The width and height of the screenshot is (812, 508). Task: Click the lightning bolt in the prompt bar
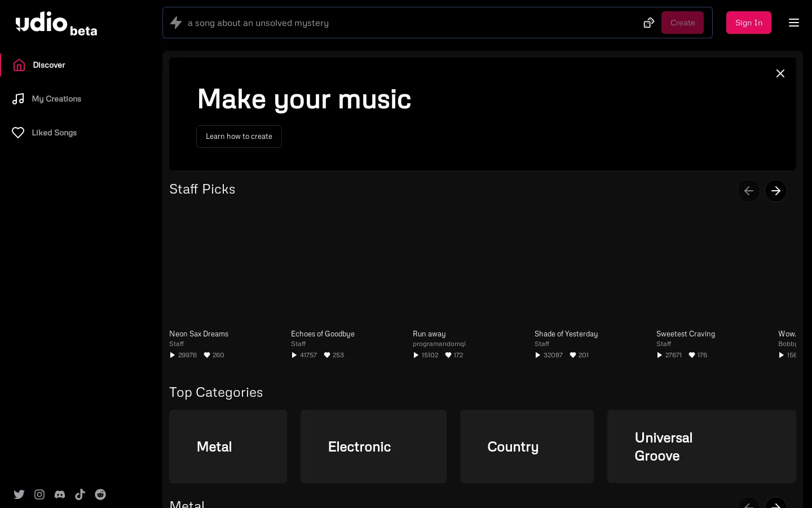[x=176, y=23]
